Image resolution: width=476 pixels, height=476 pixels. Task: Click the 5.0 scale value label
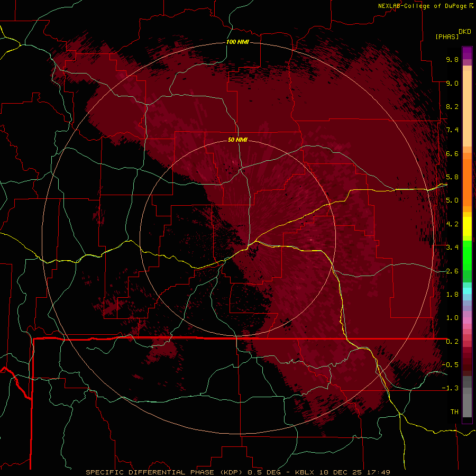pyautogui.click(x=452, y=200)
